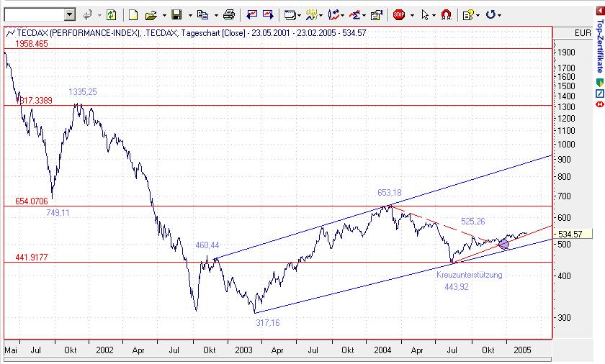Screen dimensions: 605x364
Task: Click the cascading windows icon
Action: (290, 15)
